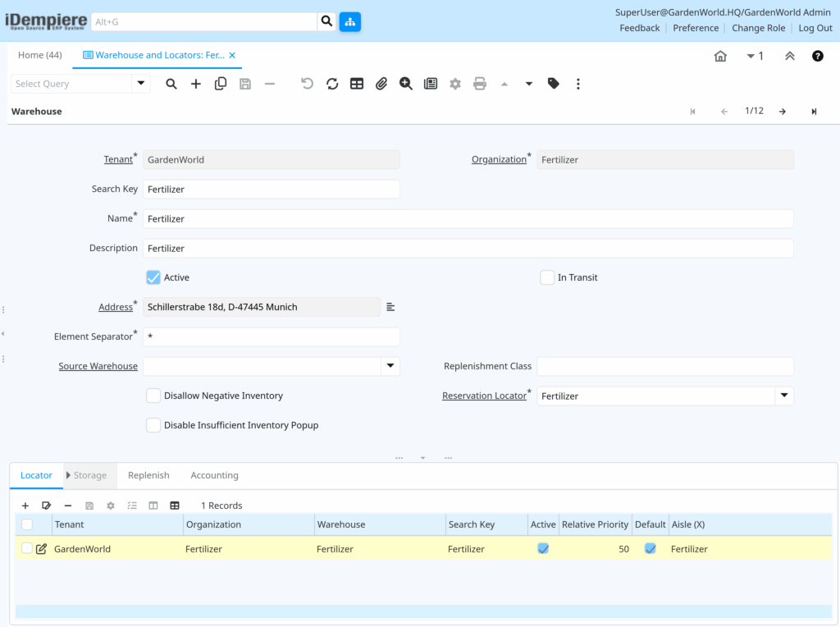Toggle Locator tab grid view icon

175,506
